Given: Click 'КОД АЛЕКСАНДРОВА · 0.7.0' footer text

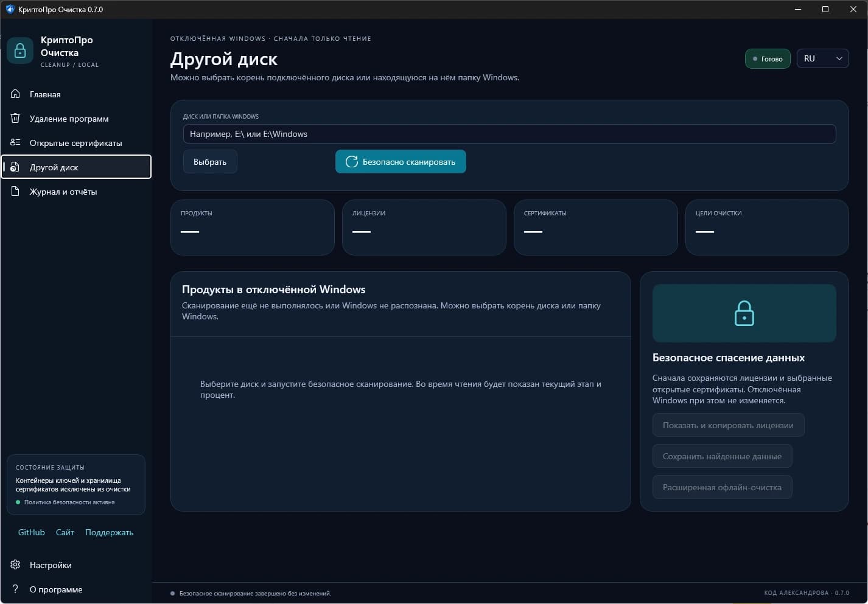Looking at the screenshot, I should click(x=807, y=593).
